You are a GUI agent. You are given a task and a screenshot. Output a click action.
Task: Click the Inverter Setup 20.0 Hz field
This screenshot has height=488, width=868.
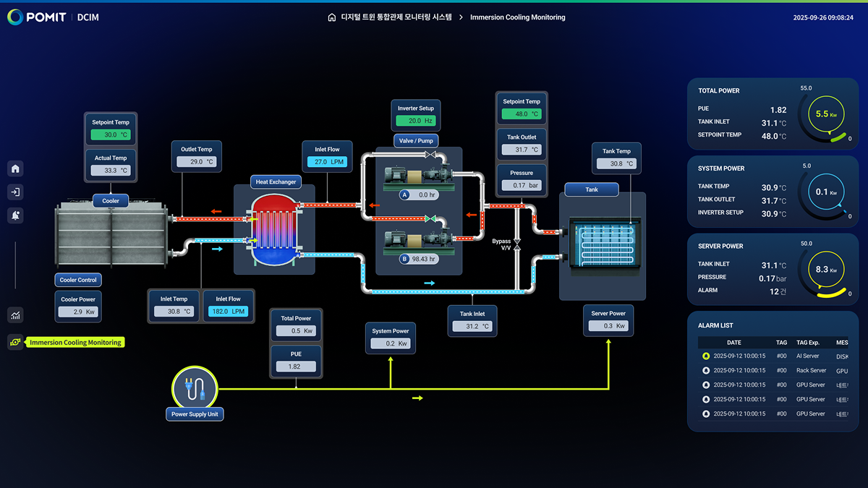[416, 121]
